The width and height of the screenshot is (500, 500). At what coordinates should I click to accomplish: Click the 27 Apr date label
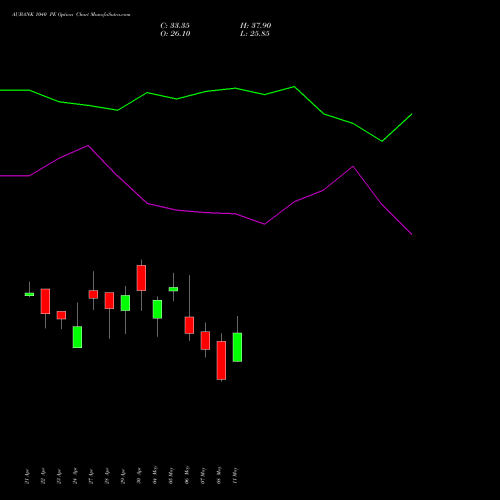[x=91, y=476]
